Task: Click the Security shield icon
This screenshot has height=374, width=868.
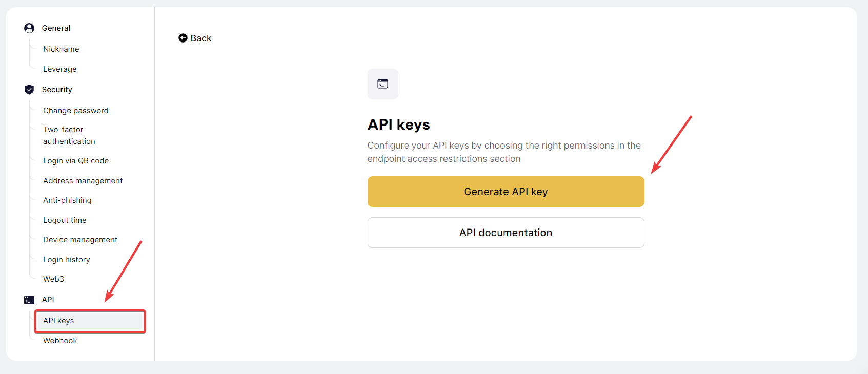Action: (x=29, y=90)
